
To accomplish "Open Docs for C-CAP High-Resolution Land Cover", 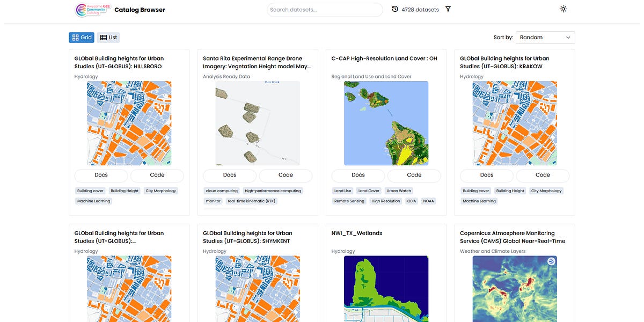I will pos(358,175).
